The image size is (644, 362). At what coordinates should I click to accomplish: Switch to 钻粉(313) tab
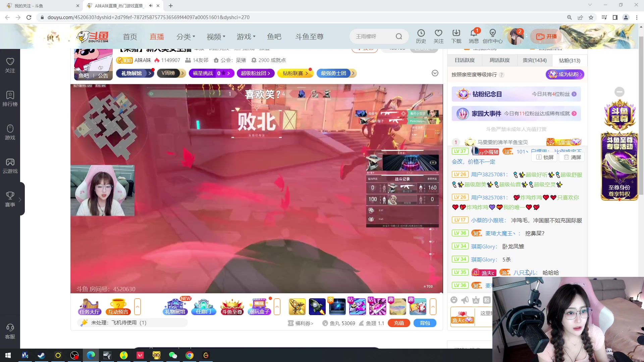pos(570,60)
